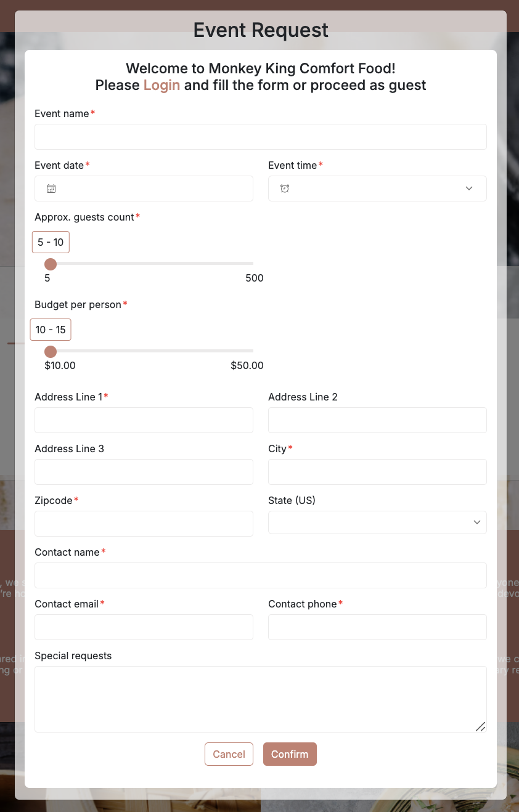519x812 pixels.
Task: Open the Event date picker field
Action: [x=144, y=189]
